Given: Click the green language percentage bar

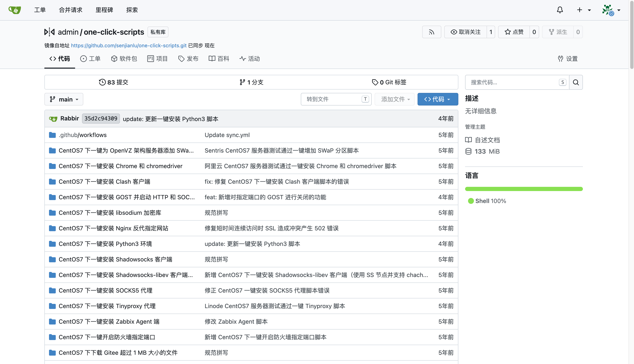Looking at the screenshot, I should click(524, 189).
